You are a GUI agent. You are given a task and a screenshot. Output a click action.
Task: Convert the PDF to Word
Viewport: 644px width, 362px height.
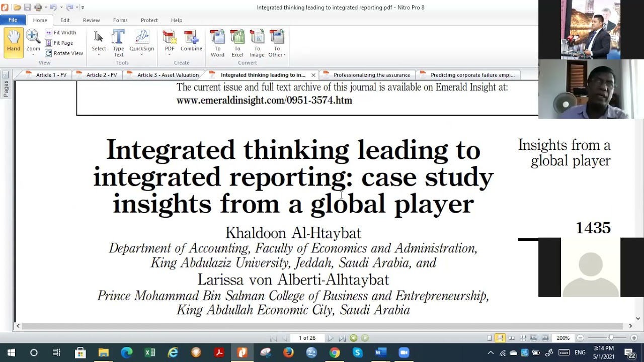click(x=217, y=43)
